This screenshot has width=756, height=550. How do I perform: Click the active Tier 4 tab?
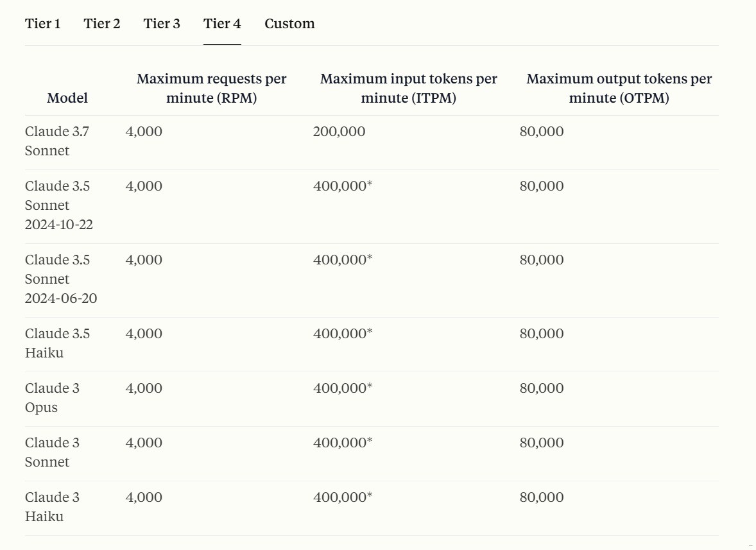(222, 24)
